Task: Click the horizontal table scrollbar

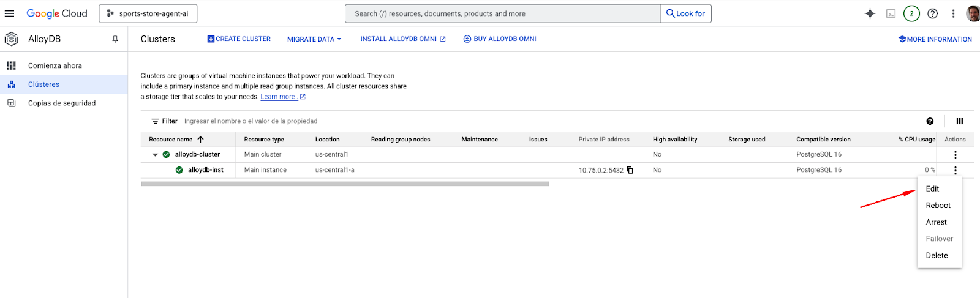Action: coord(344,184)
